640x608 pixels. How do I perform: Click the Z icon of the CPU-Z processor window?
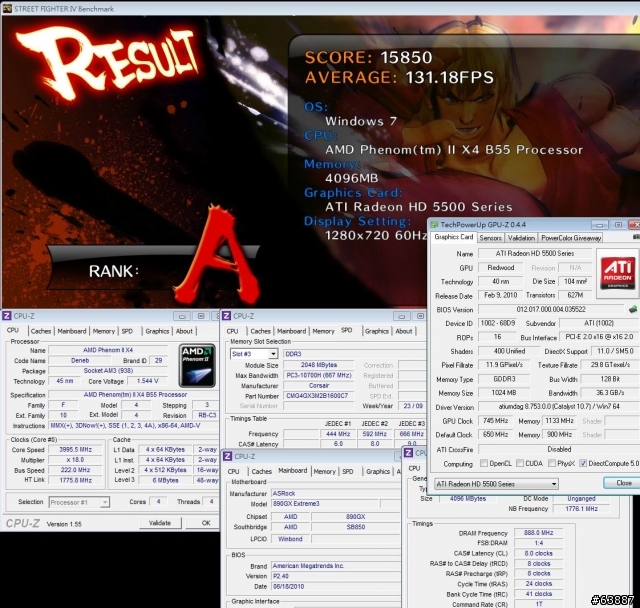tap(7, 316)
